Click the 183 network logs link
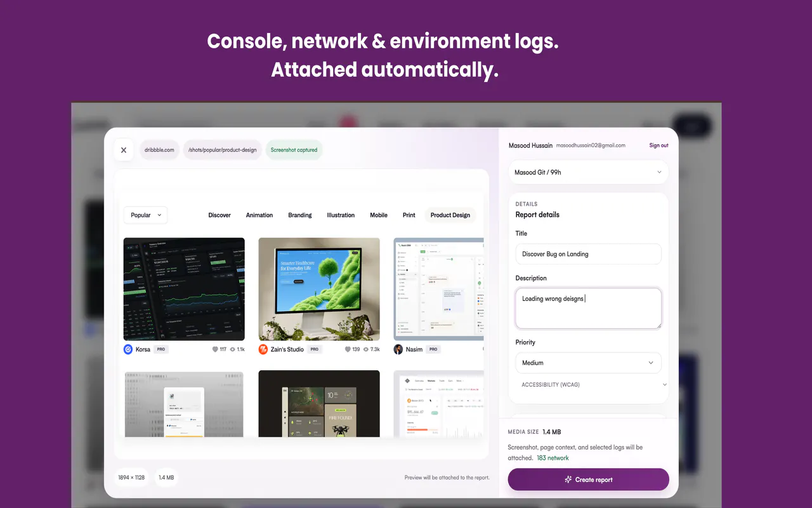 pos(553,458)
